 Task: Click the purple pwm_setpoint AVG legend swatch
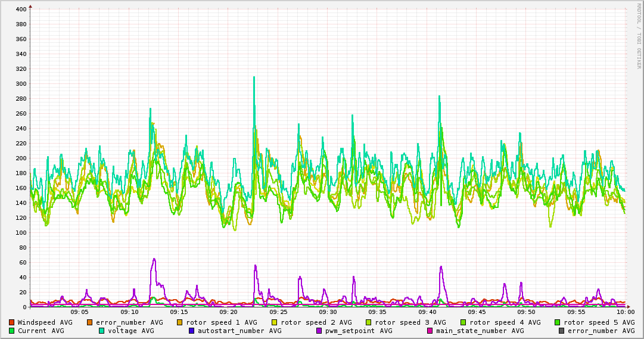coord(319,331)
